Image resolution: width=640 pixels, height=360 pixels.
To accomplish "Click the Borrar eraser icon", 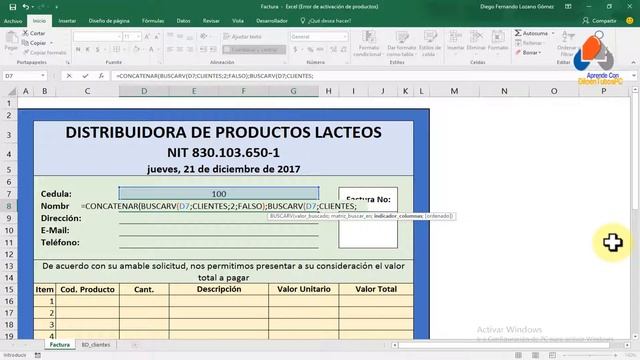I will pos(518,53).
